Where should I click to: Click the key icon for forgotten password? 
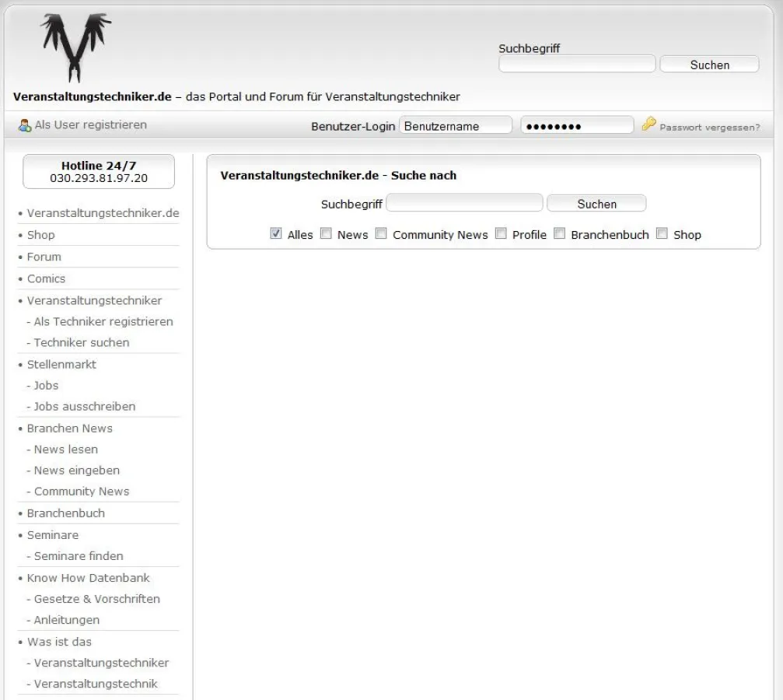(x=648, y=124)
